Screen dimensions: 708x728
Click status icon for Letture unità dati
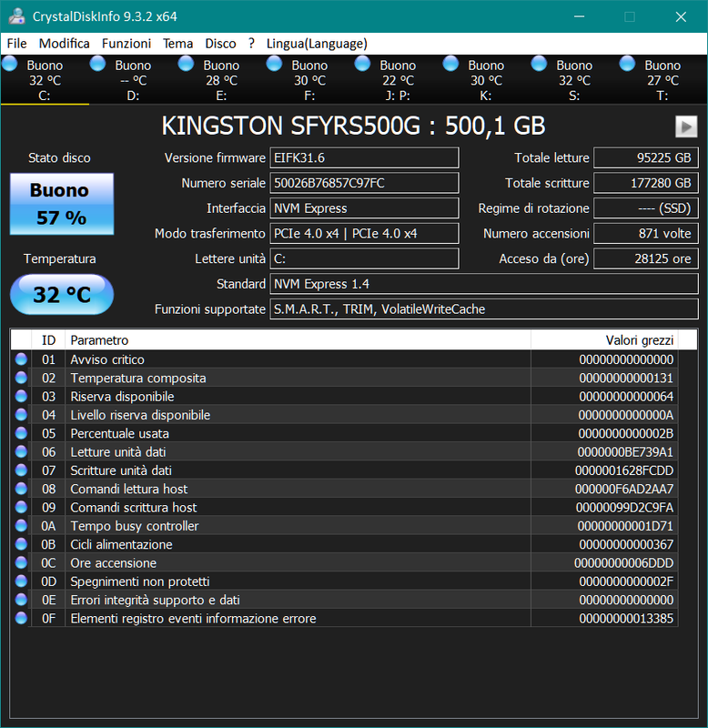[21, 451]
